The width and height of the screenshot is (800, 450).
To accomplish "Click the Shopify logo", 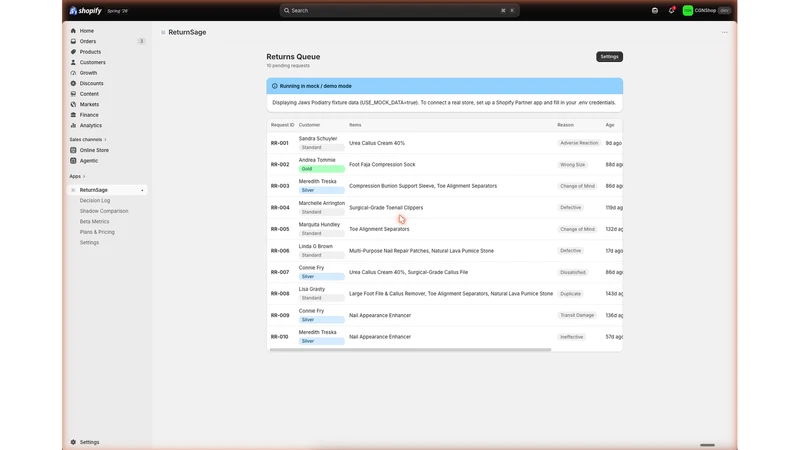I will click(x=85, y=10).
